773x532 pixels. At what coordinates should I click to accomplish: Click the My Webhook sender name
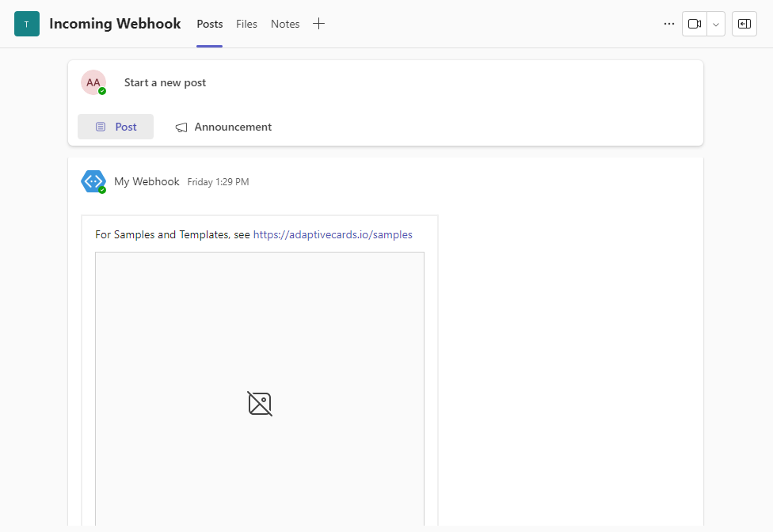[x=147, y=181]
